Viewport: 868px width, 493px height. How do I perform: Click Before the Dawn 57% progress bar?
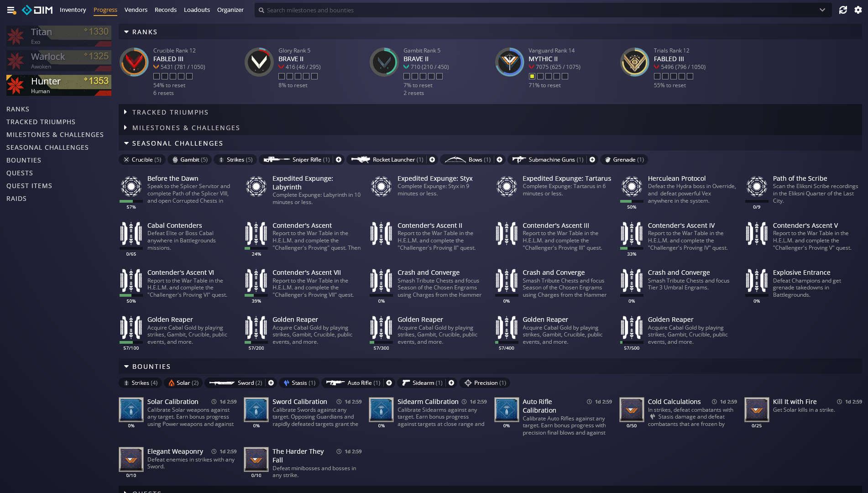click(x=131, y=201)
